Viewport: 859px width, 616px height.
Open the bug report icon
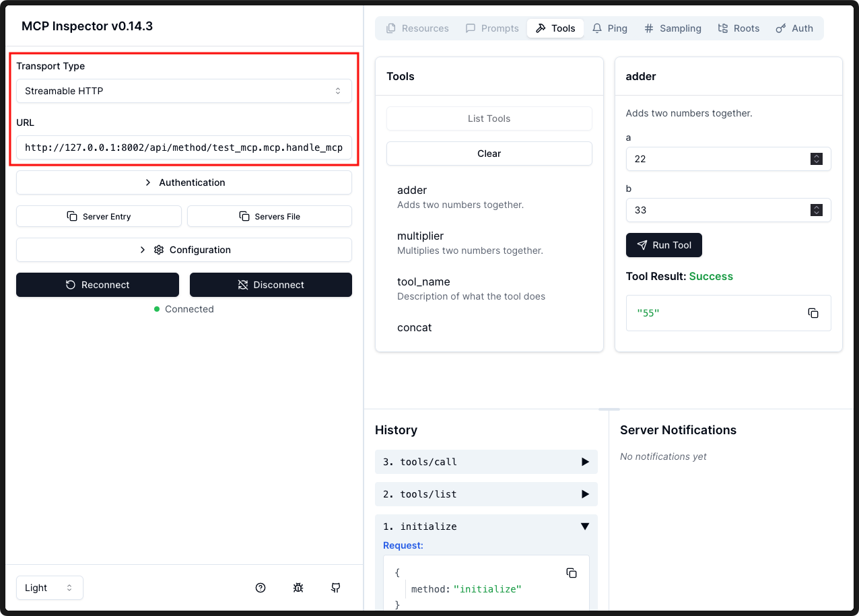tap(298, 588)
